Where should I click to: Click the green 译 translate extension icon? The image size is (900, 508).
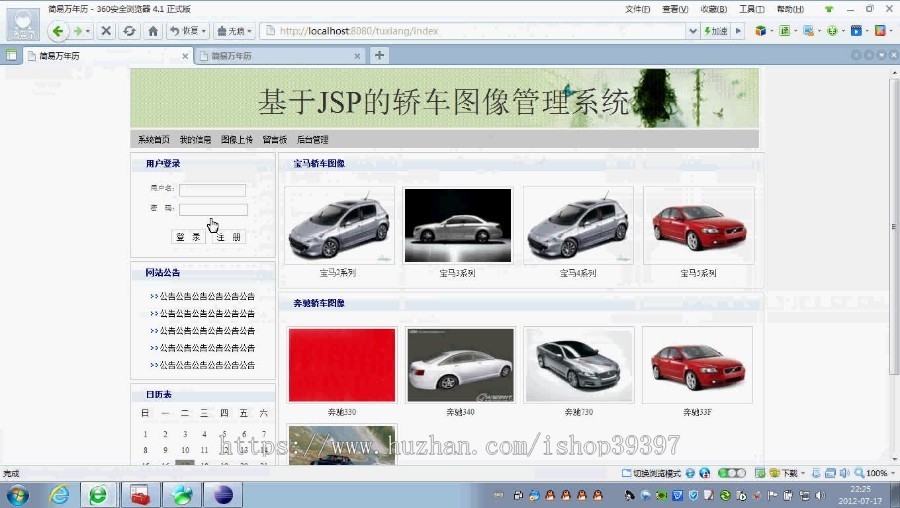[785, 31]
